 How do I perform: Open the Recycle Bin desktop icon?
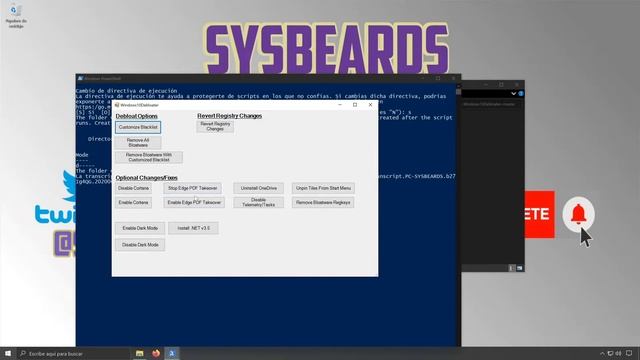tap(16, 16)
